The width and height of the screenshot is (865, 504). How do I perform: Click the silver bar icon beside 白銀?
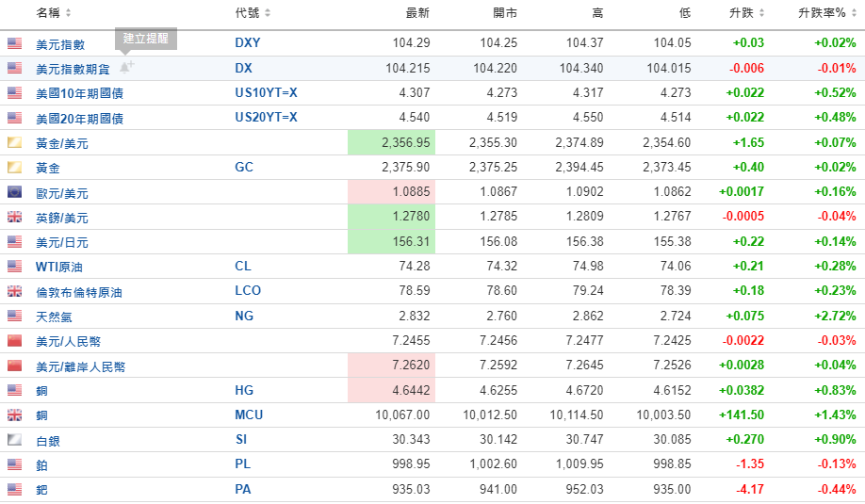coord(14,440)
